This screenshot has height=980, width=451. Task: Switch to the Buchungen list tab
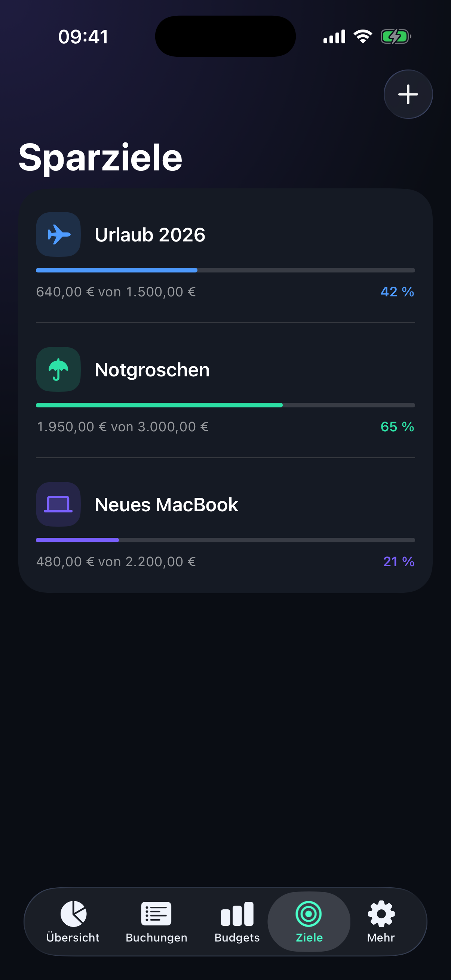pyautogui.click(x=156, y=922)
